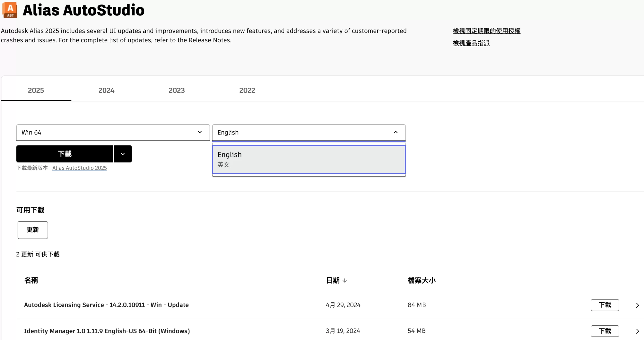Open the arrow menu next to 下載
The image size is (644, 340).
coord(123,154)
